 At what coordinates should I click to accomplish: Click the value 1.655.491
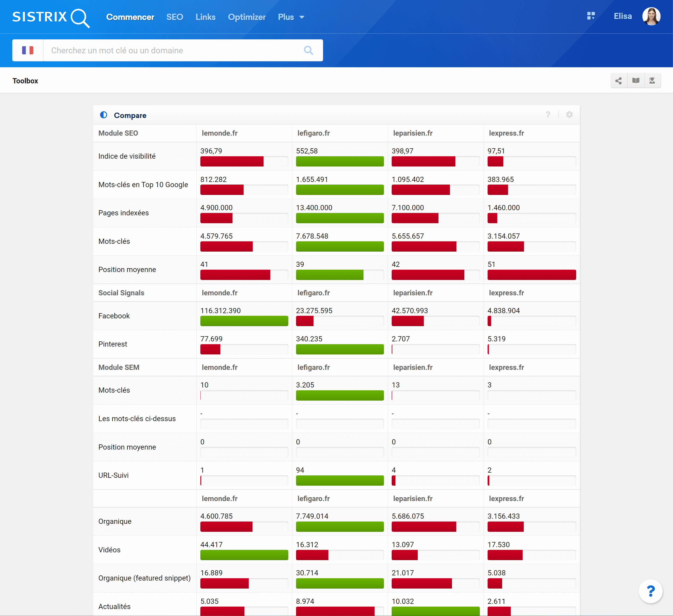[x=312, y=179]
